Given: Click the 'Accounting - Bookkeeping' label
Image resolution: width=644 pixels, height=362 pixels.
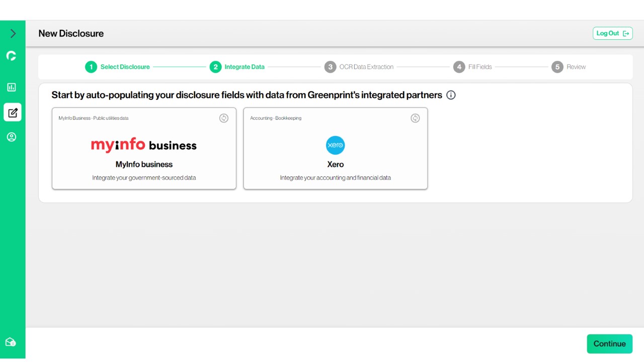Looking at the screenshot, I should point(276,118).
